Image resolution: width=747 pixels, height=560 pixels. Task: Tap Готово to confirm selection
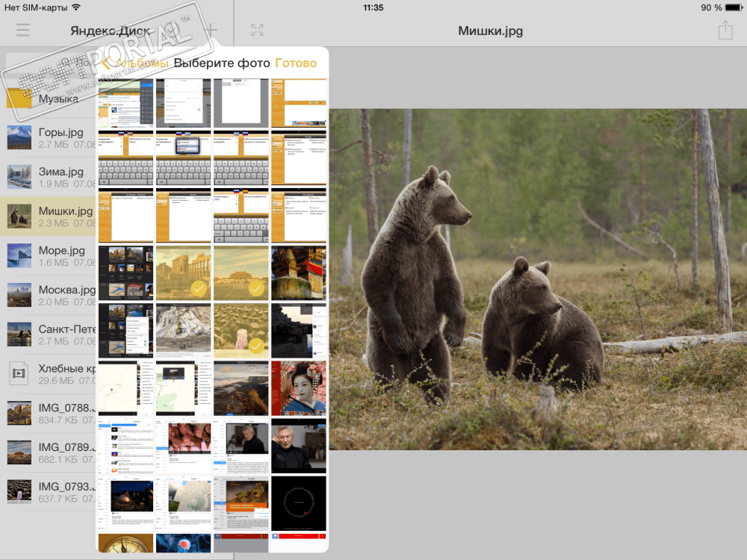point(296,63)
